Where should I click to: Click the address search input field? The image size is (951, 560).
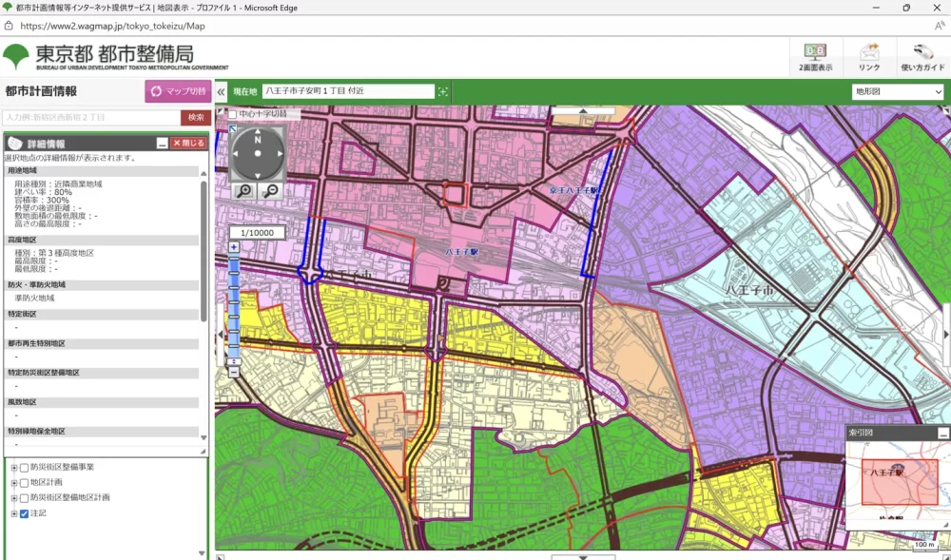90,117
